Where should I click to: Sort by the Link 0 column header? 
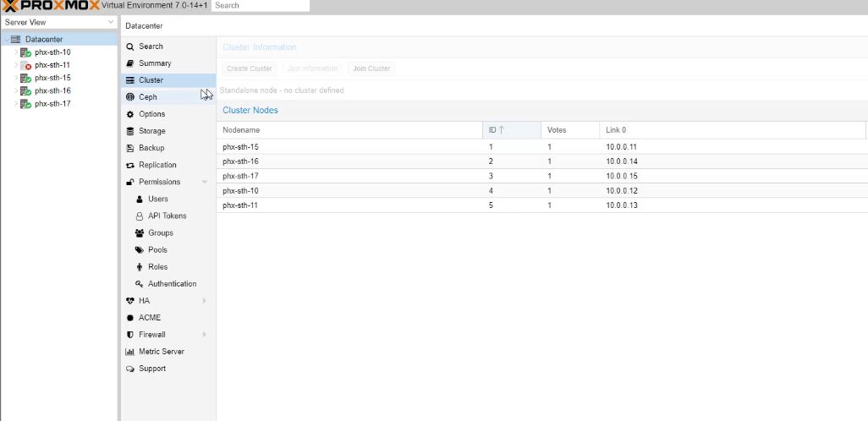733,130
